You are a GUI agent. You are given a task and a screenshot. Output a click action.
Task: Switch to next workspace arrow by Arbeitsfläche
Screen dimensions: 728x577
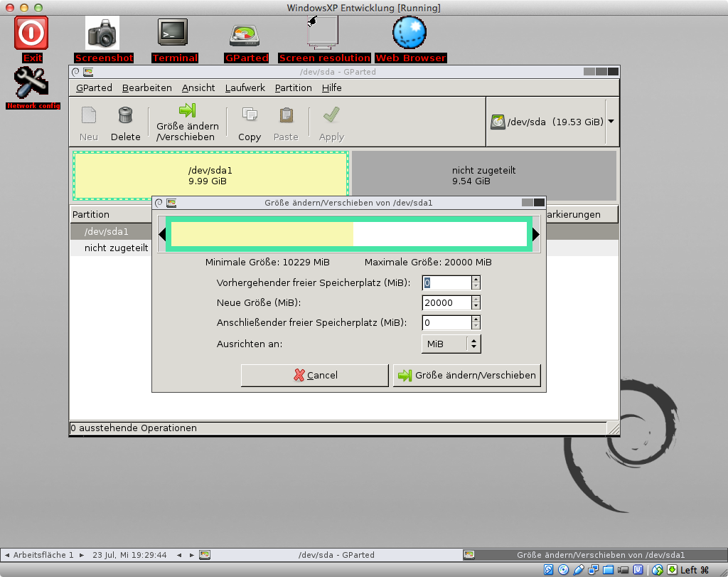(x=81, y=555)
